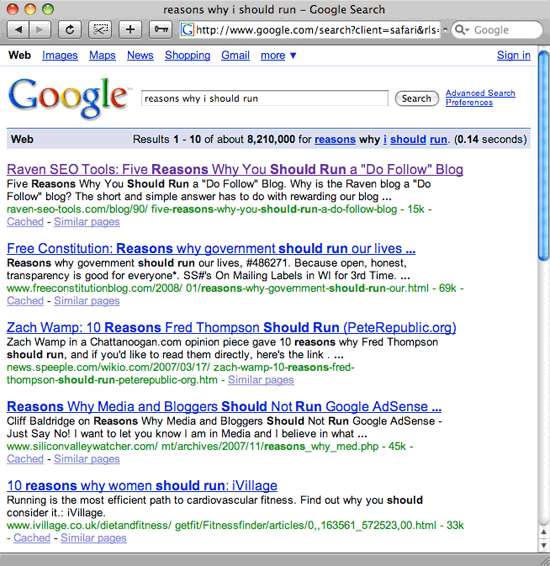Open the Google AdSense bloggers result title
550x566 pixels.
[x=224, y=406]
